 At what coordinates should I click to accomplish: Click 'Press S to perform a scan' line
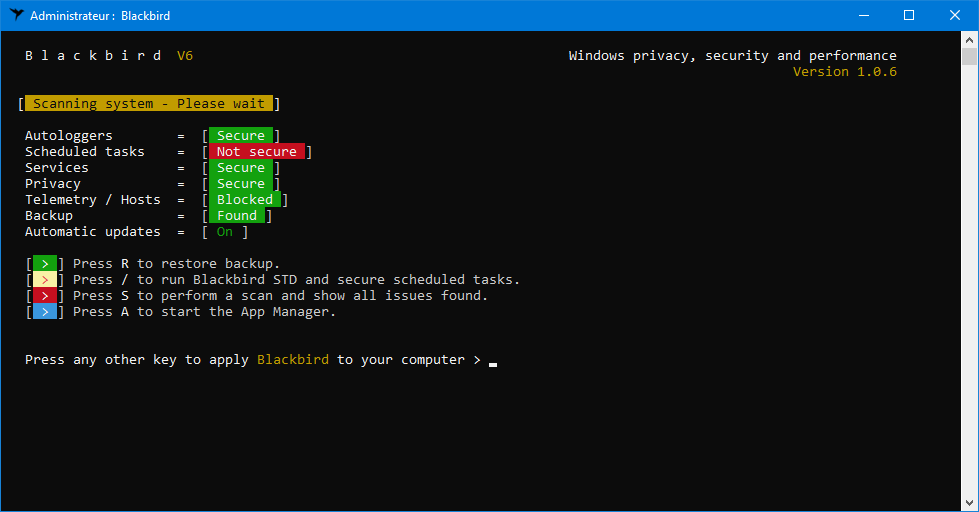(x=280, y=296)
